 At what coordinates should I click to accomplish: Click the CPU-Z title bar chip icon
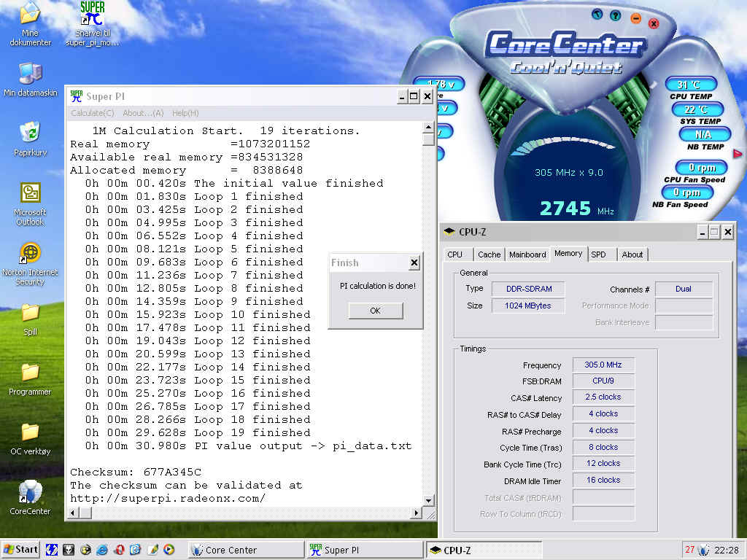click(449, 232)
